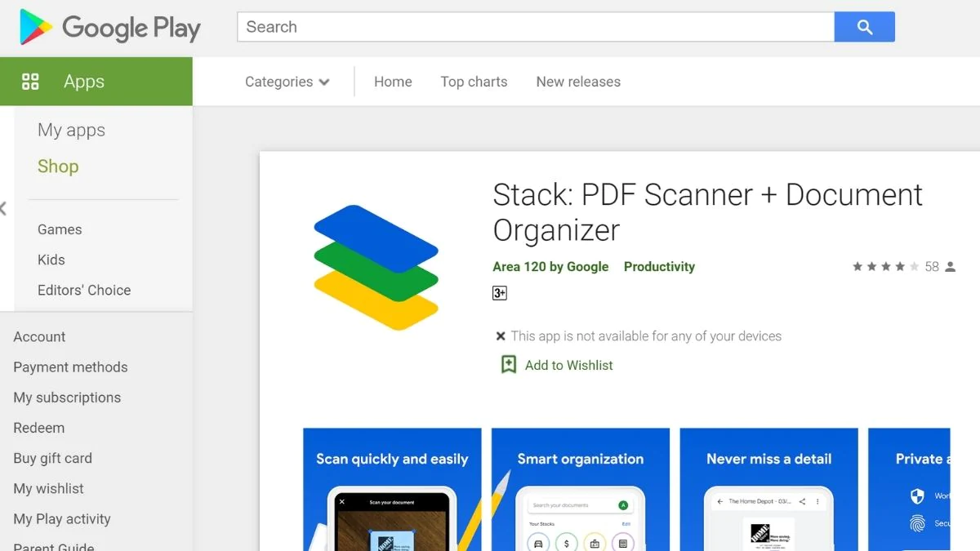This screenshot has height=551, width=980.
Task: Open the Top charts tab
Action: pos(474,82)
